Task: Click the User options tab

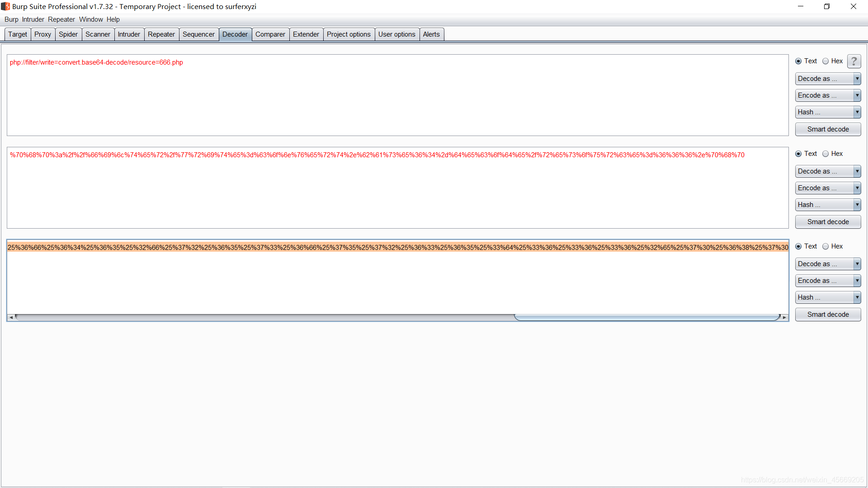Action: 396,34
